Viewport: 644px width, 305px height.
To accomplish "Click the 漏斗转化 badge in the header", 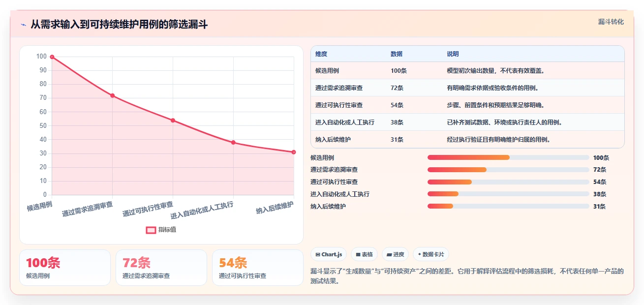I will tap(611, 22).
